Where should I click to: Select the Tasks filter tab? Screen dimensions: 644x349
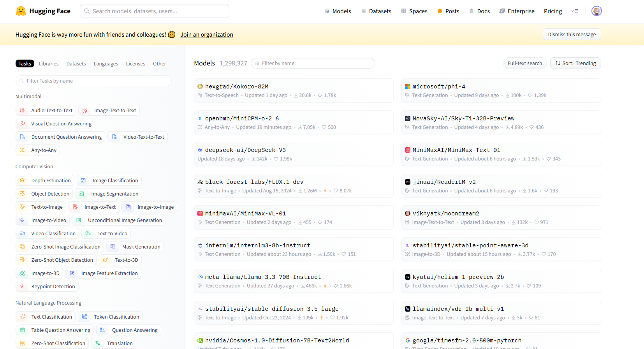pos(25,64)
